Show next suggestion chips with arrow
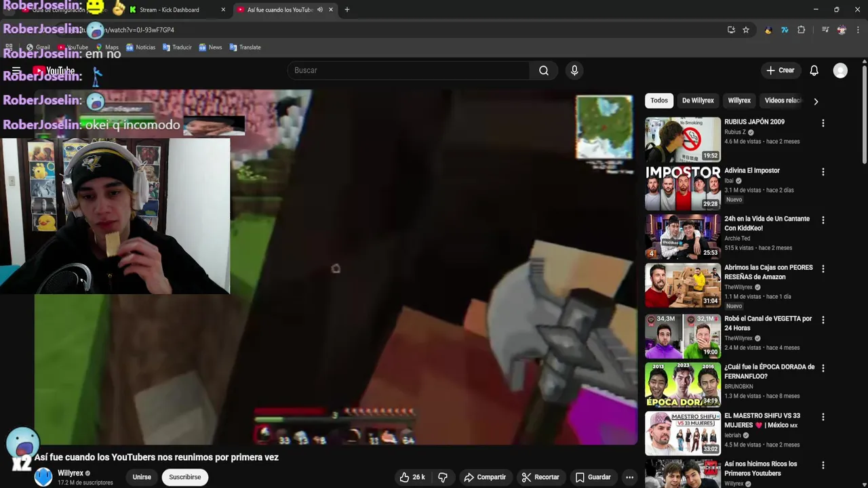The image size is (868, 488). point(816,101)
